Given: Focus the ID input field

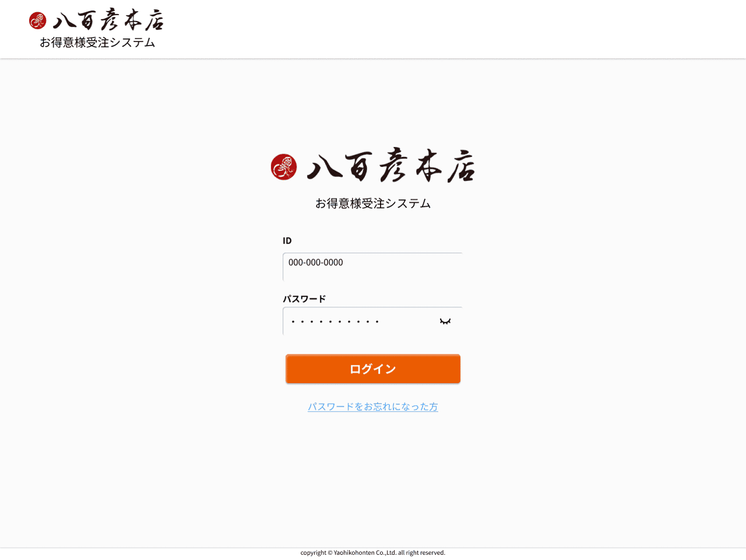Looking at the screenshot, I should coord(372,267).
